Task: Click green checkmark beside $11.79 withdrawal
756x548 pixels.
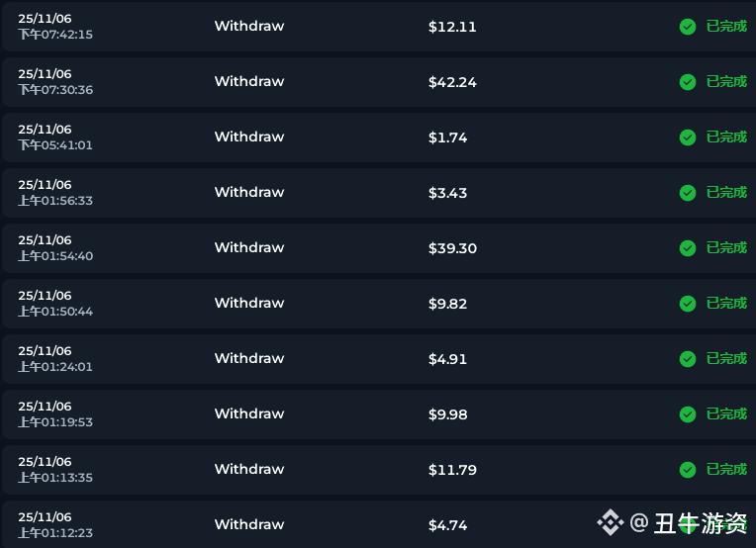Action: click(x=688, y=470)
